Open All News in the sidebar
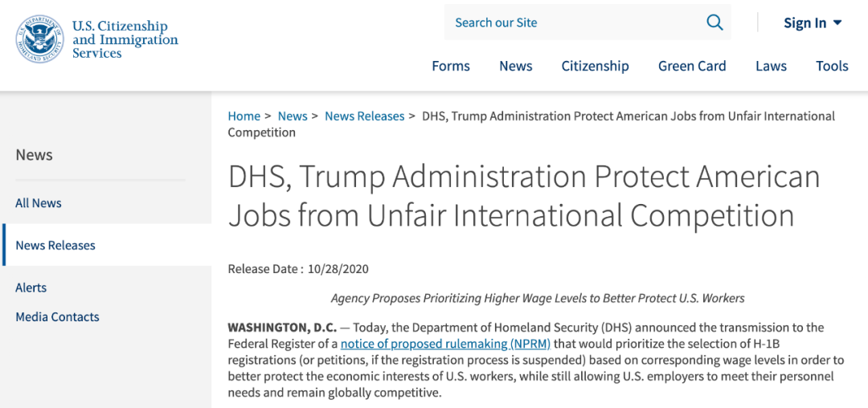Screen dimensions: 868x408 [x=39, y=203]
